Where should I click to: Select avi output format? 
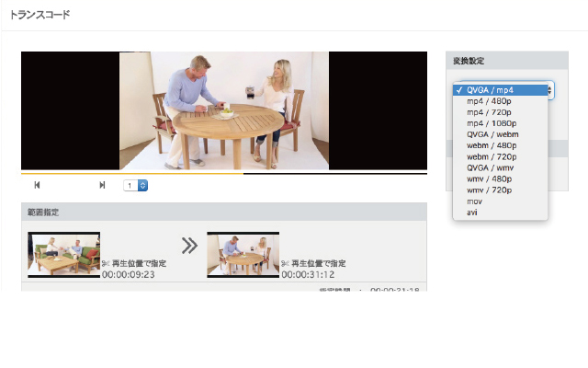click(x=500, y=213)
